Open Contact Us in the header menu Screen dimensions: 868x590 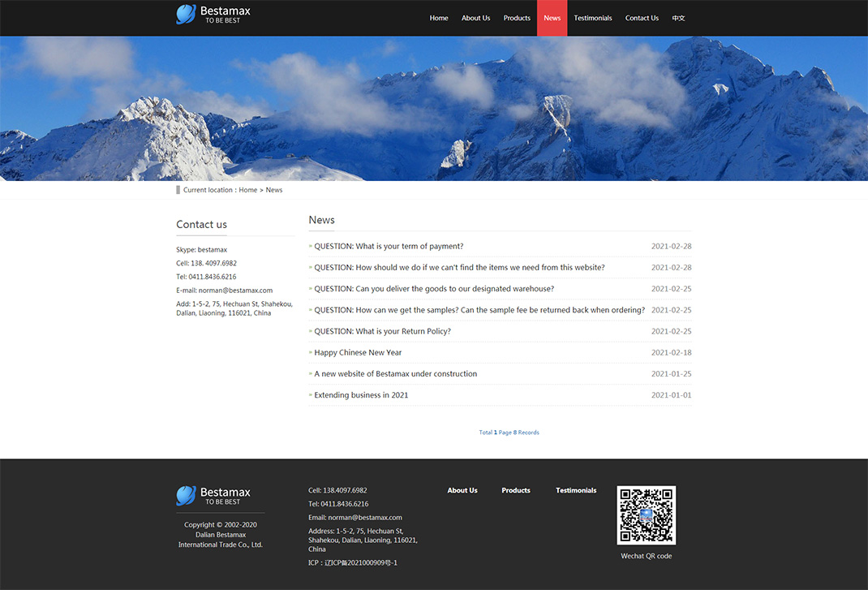click(642, 18)
